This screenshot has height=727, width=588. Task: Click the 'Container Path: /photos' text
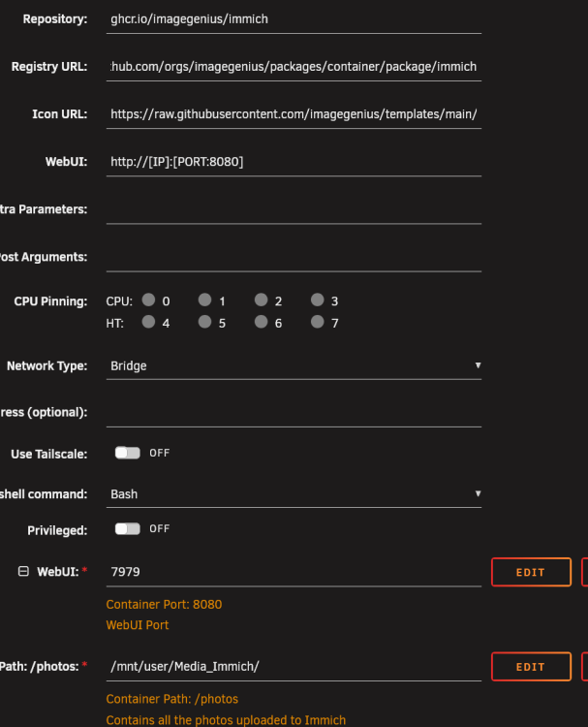coord(171,699)
